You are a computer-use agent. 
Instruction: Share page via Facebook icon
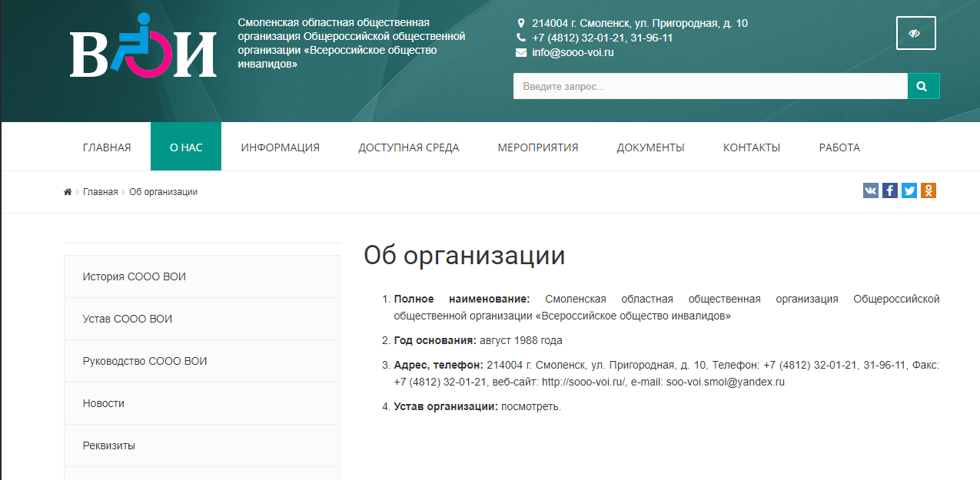(x=890, y=190)
